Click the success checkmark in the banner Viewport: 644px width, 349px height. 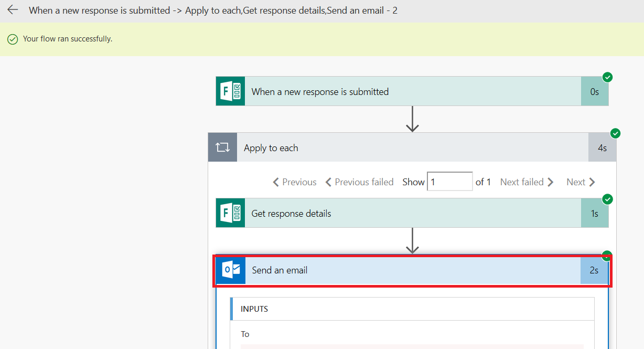(13, 39)
